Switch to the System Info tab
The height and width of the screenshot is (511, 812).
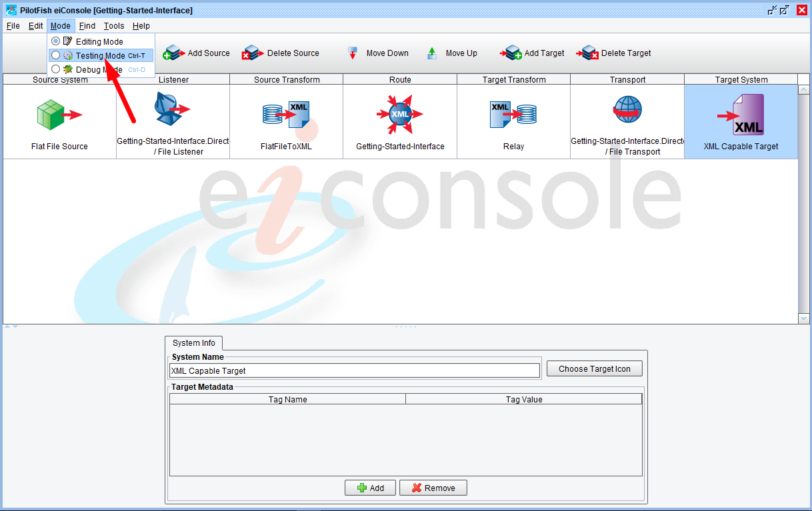click(x=194, y=343)
